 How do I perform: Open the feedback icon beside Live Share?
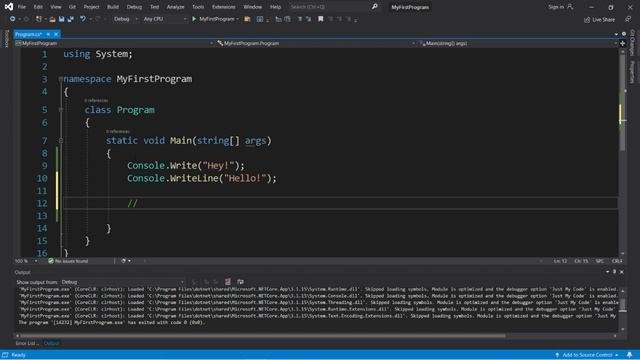pyautogui.click(x=627, y=19)
